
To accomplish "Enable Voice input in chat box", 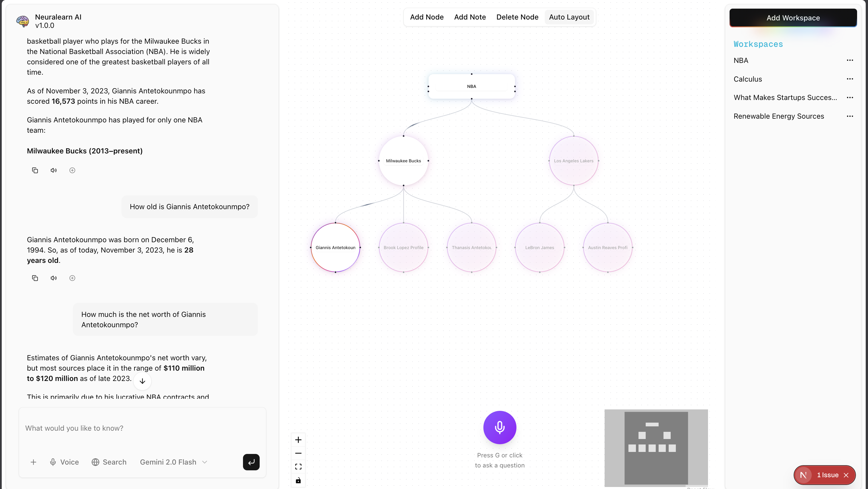I will click(64, 462).
